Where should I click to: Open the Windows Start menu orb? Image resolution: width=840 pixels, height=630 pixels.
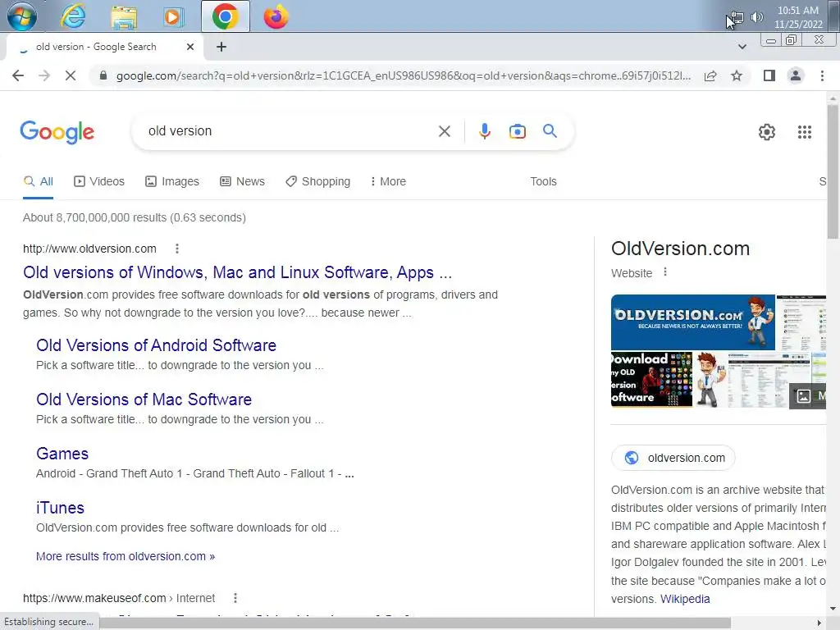[x=22, y=16]
